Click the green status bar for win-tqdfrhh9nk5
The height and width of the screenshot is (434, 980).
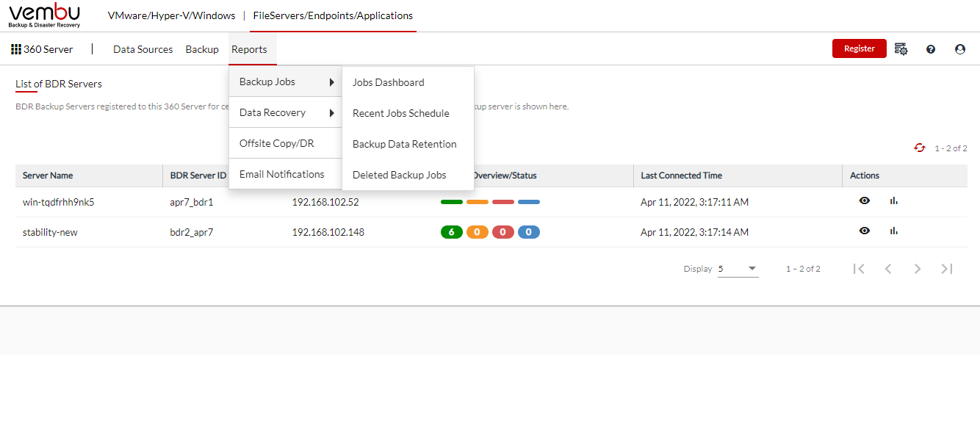tap(452, 202)
